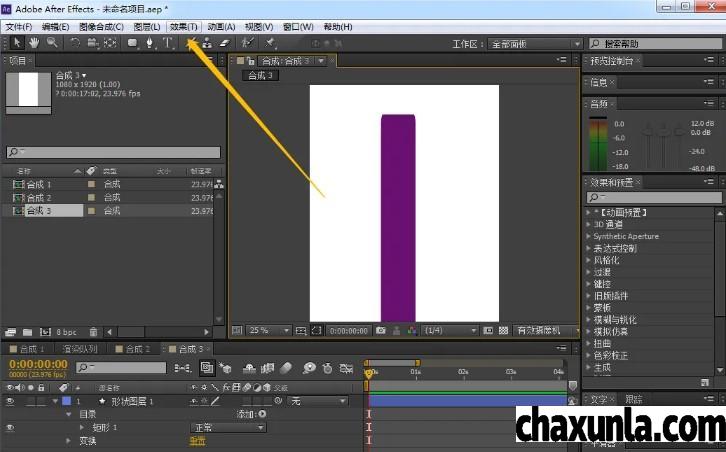Toggle visibility eye of 形状图层 1

[10, 402]
